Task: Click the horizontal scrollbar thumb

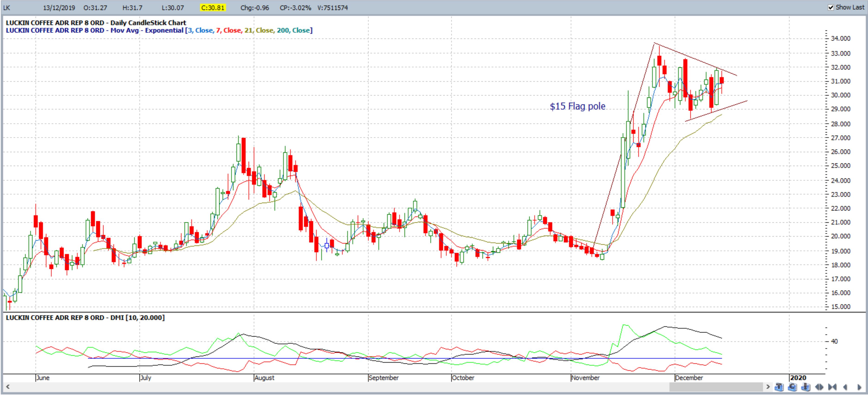Action: 716,387
